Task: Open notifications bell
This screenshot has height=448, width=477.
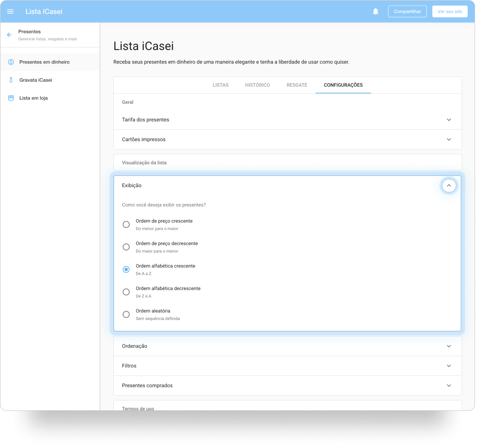Action: click(375, 11)
